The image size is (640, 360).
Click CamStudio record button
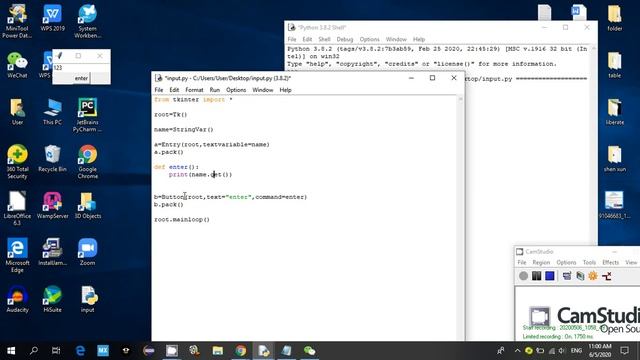pos(523,276)
